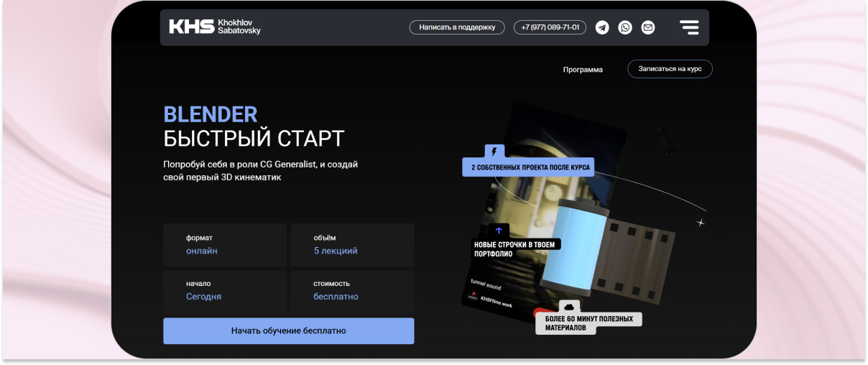This screenshot has width=868, height=365.
Task: Click the email envelope icon
Action: (x=648, y=27)
